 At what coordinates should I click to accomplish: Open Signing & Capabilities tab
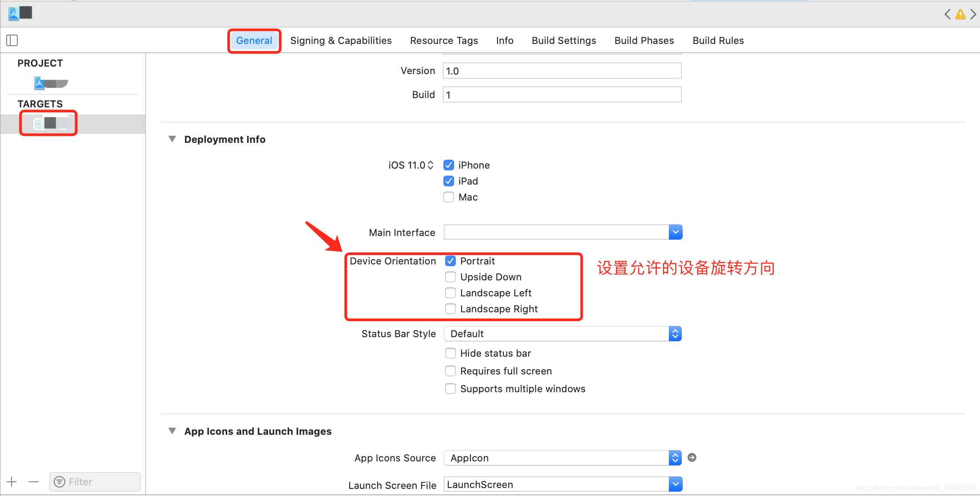point(340,40)
